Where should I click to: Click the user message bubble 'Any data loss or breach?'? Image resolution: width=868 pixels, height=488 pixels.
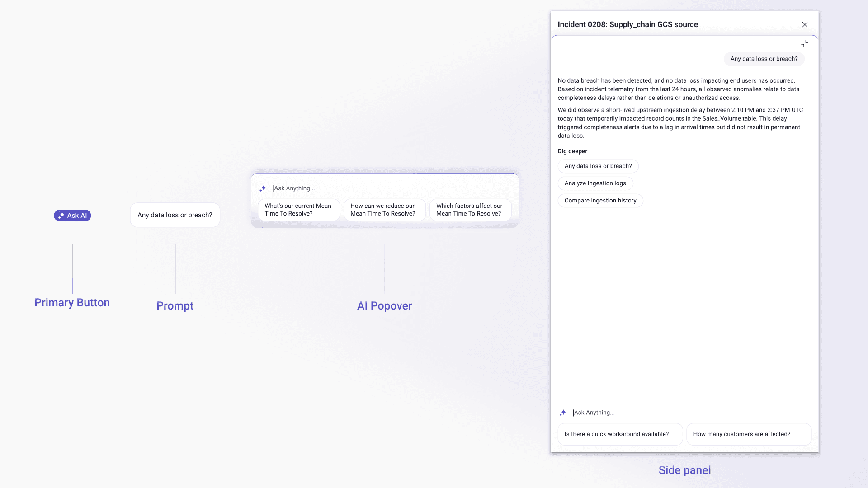coord(764,59)
